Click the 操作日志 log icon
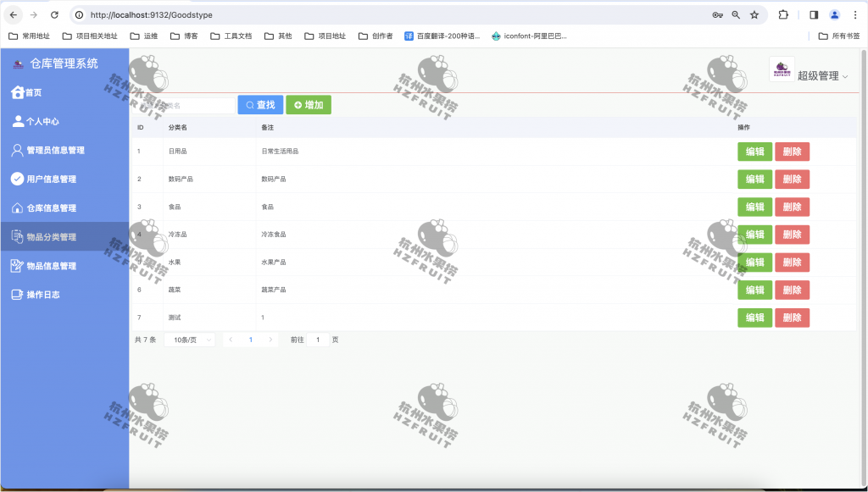 tap(19, 294)
